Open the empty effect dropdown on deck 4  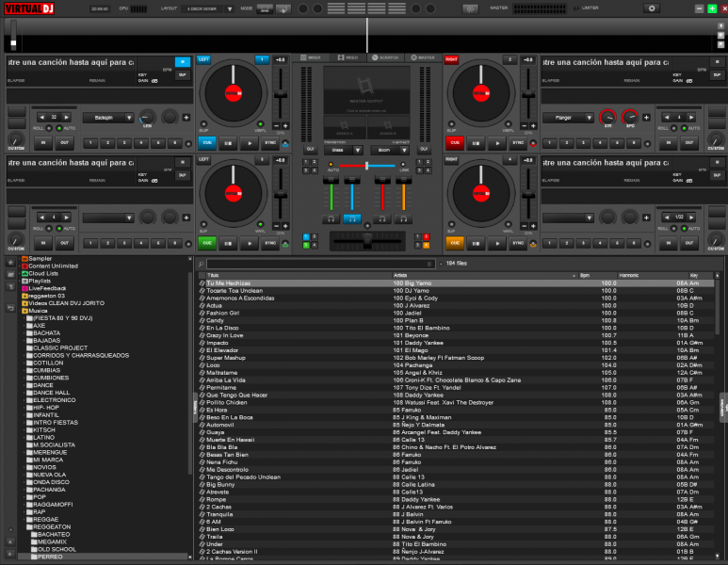[569, 218]
